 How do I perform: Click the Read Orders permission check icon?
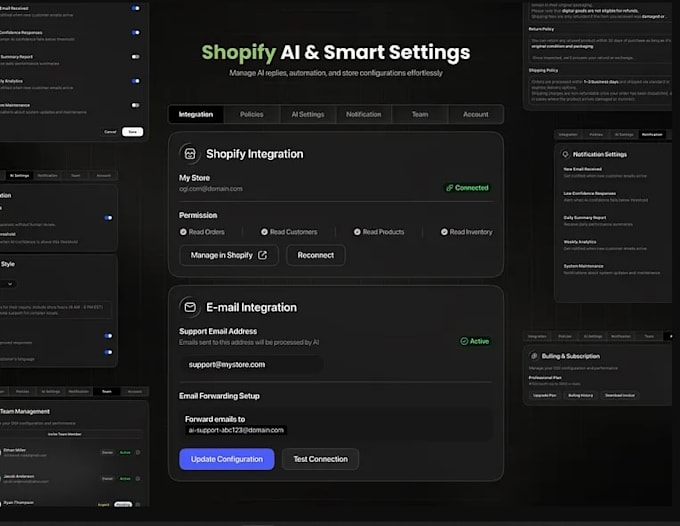coord(183,232)
